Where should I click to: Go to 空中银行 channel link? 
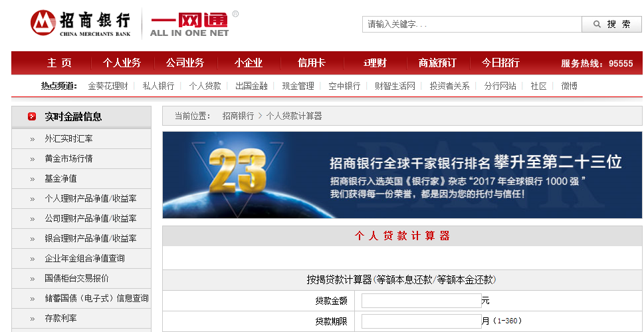point(344,86)
